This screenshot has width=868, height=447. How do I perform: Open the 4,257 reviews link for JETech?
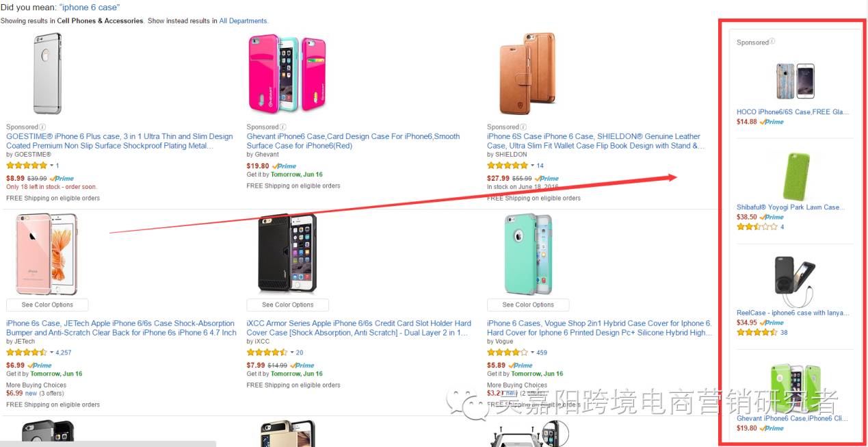[64, 353]
